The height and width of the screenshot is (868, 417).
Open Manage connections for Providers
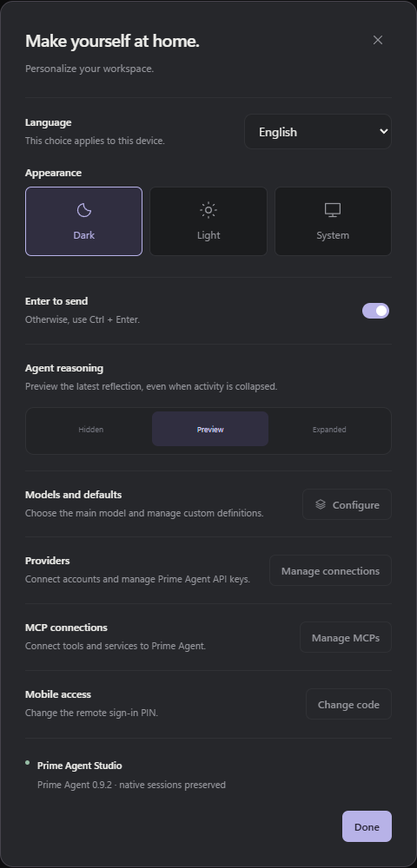click(x=331, y=571)
